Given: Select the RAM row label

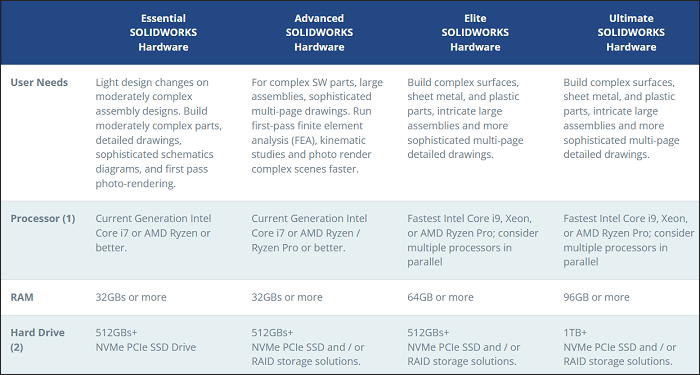Looking at the screenshot, I should [22, 297].
